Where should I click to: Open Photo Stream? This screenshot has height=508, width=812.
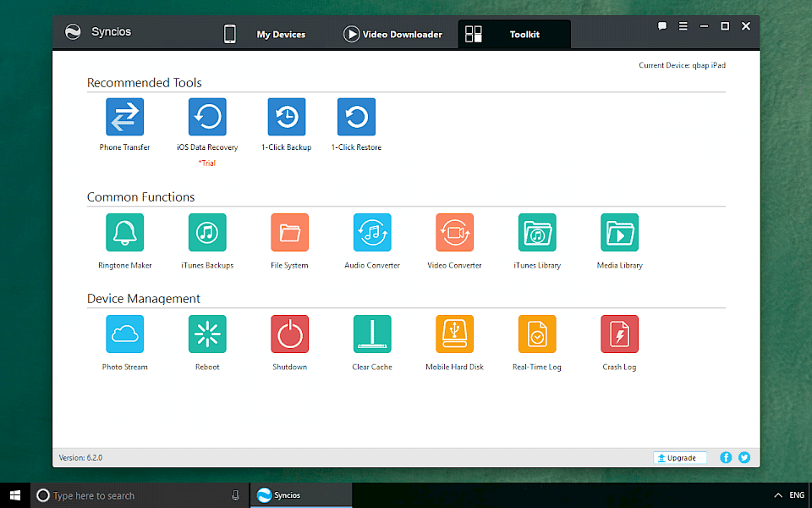point(125,334)
